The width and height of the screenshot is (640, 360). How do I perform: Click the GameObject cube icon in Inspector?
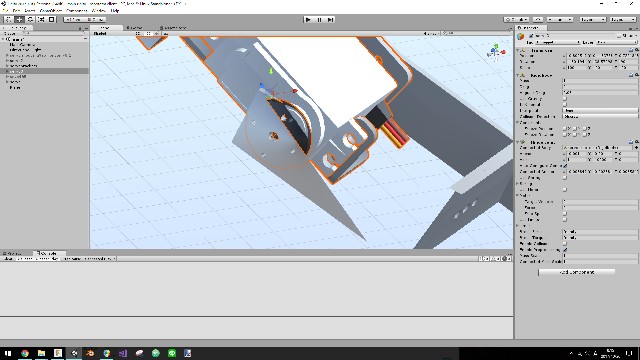click(x=521, y=37)
